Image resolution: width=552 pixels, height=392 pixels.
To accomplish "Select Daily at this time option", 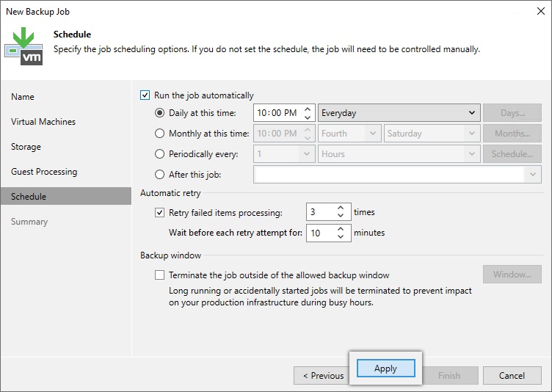I will tap(159, 113).
